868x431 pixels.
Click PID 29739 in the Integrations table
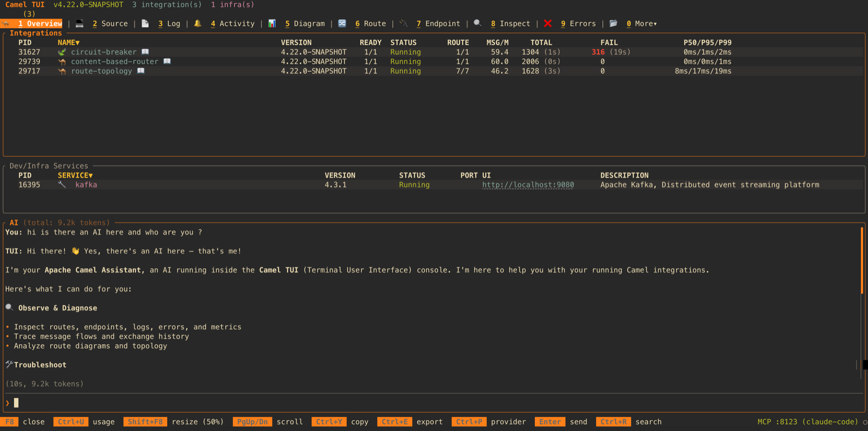29,61
